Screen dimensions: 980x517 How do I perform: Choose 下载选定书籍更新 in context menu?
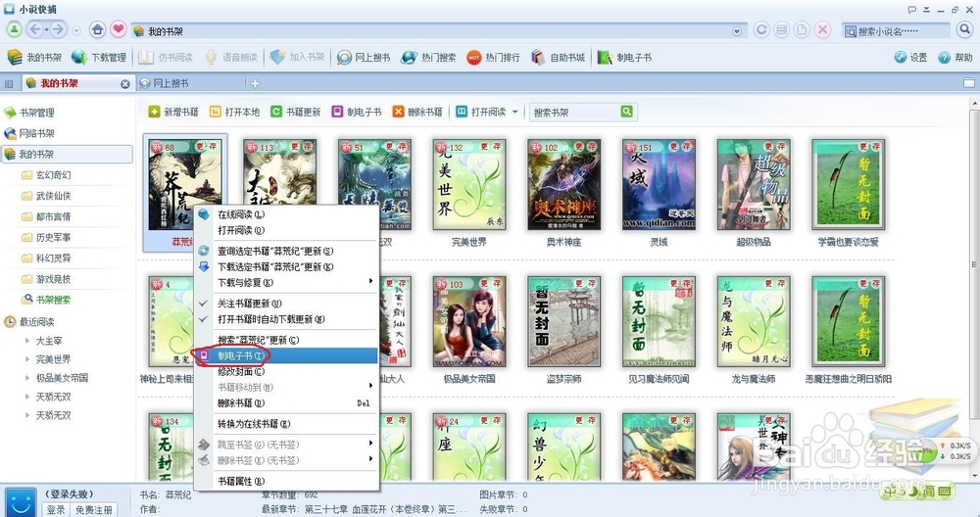point(287,266)
